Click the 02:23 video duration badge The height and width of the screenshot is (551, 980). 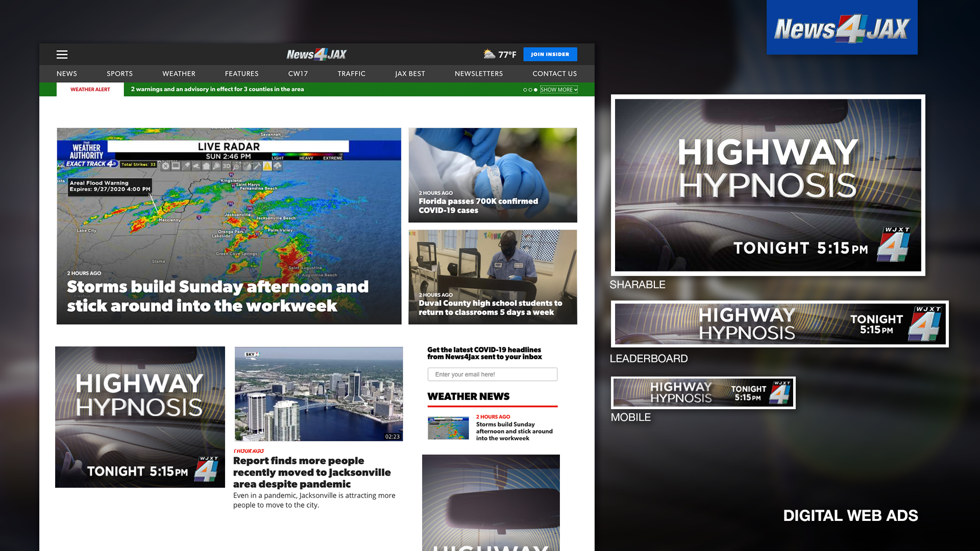coord(393,437)
